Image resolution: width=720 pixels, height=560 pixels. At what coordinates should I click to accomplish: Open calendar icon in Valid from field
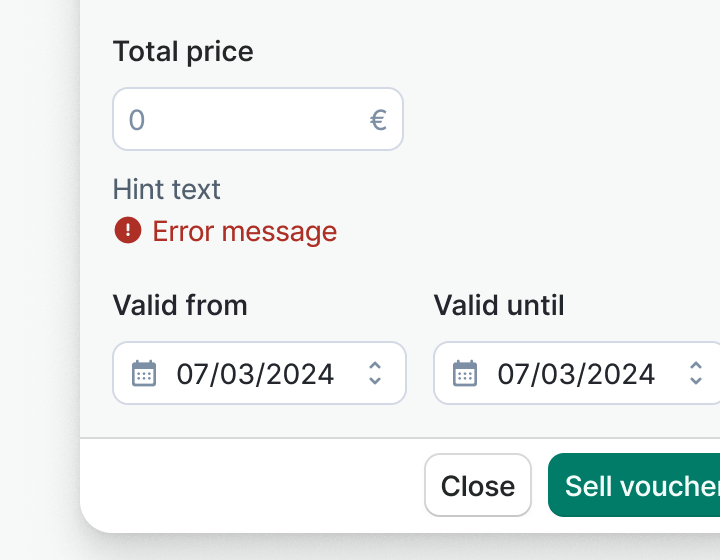tap(144, 374)
